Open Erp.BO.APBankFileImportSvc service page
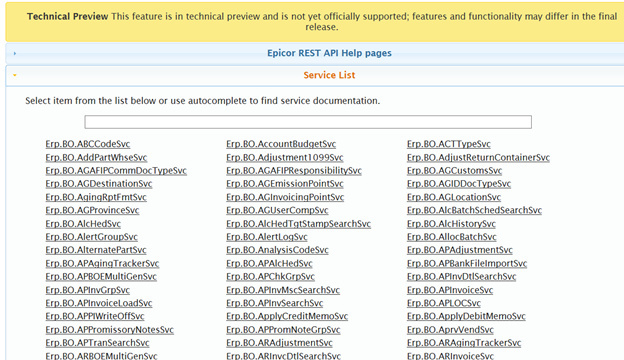624x360 pixels. [x=467, y=264]
